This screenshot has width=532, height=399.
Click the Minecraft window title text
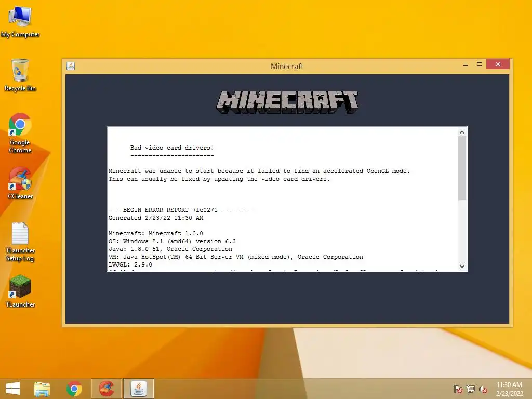point(287,66)
